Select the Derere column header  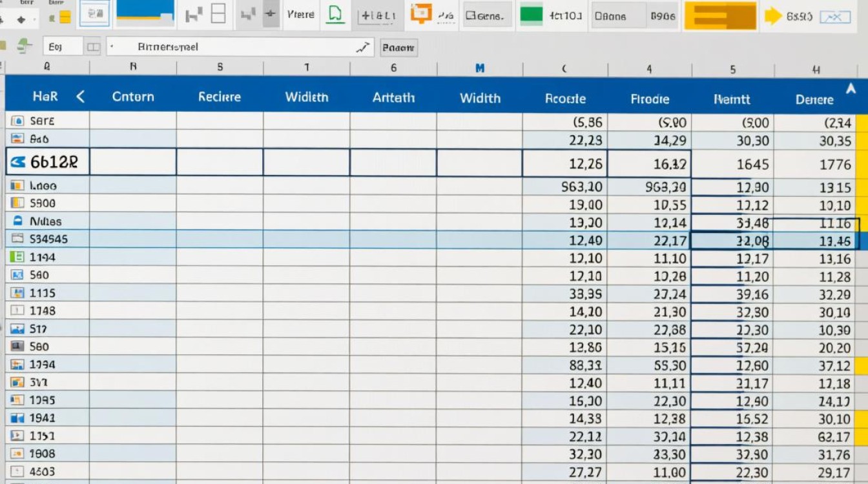click(814, 99)
